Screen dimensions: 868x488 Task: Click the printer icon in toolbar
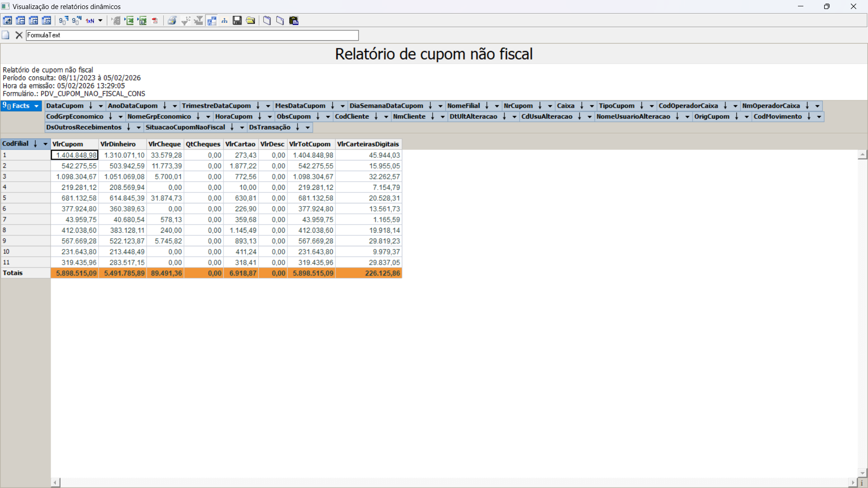click(x=172, y=21)
